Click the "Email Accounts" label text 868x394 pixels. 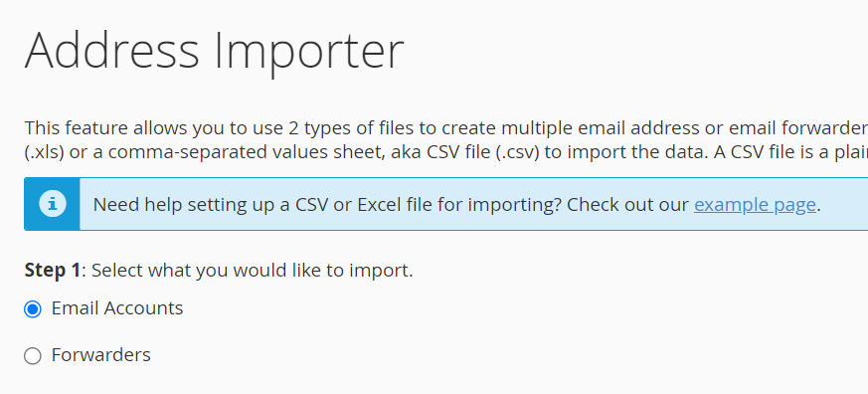pyautogui.click(x=116, y=308)
